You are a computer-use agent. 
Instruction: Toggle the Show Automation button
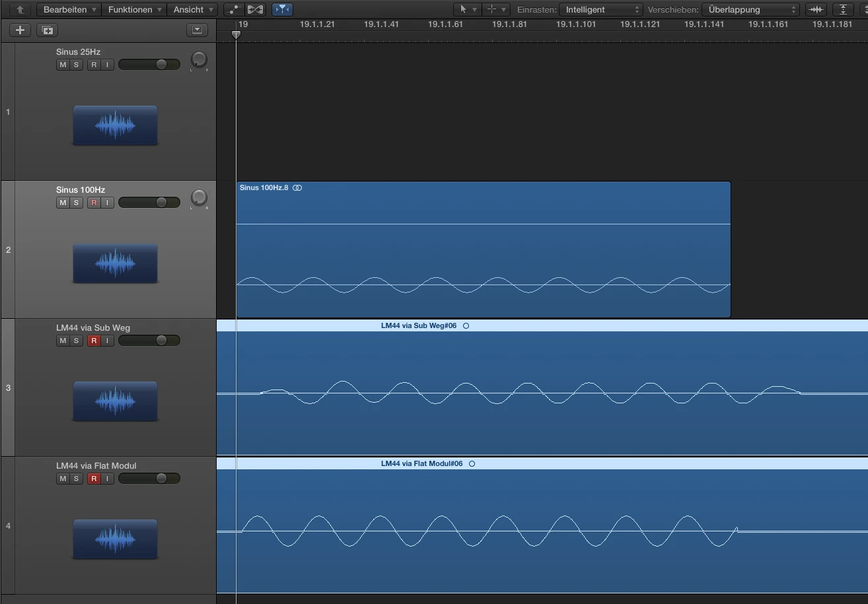[x=233, y=10]
